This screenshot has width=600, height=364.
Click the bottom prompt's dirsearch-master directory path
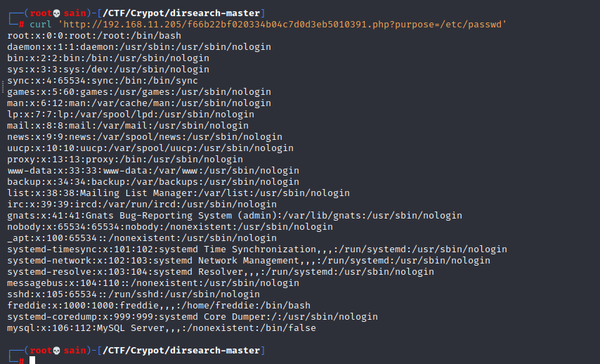pos(183,350)
